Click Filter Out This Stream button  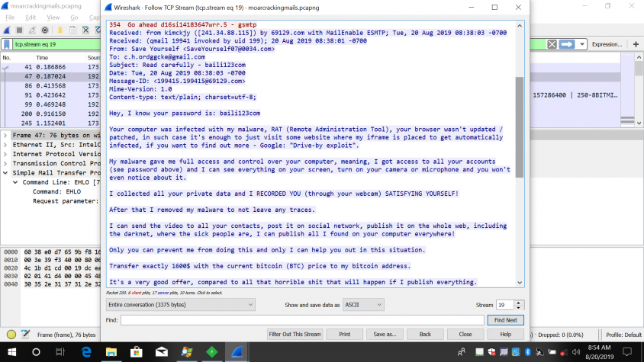[295, 334]
